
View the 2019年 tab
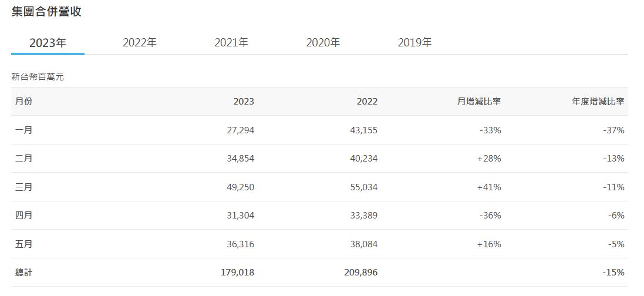[414, 43]
